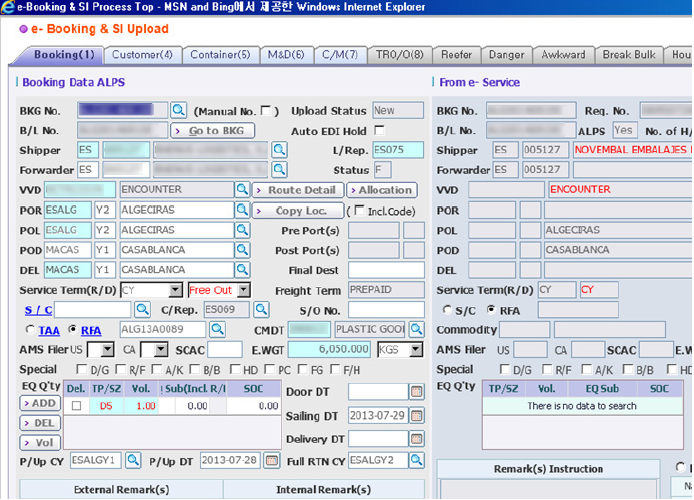
Task: Switch to the Customer(4) tab
Action: pyautogui.click(x=143, y=55)
